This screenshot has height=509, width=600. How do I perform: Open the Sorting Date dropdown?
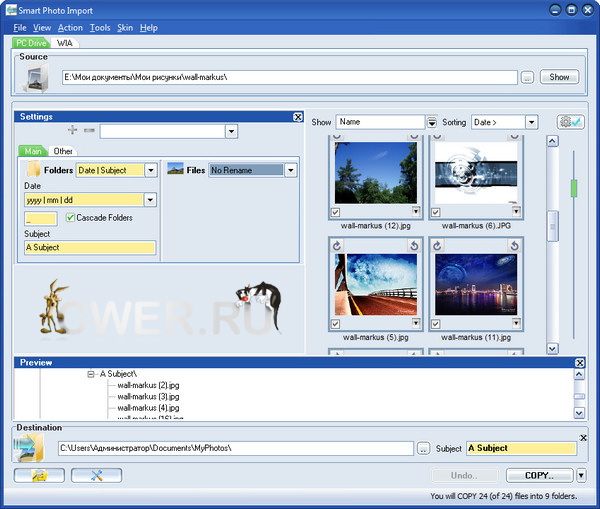pos(531,122)
